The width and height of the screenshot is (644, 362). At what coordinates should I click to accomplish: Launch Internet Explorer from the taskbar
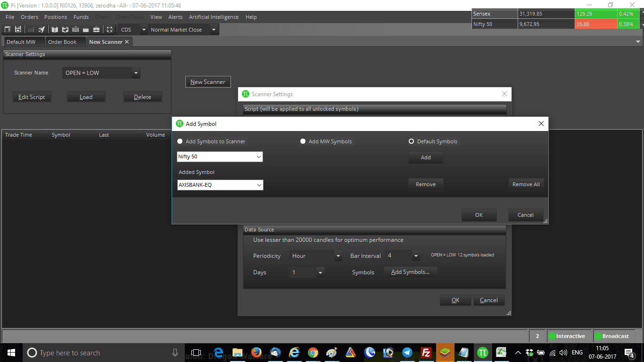point(294,353)
